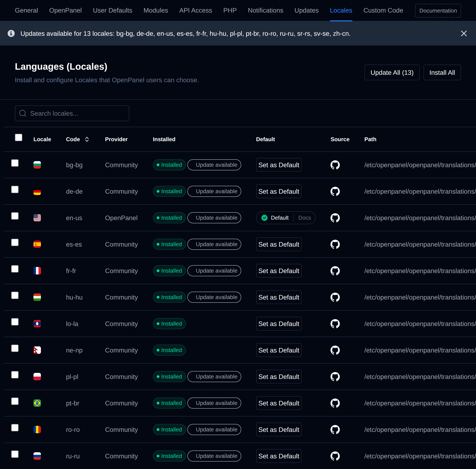Open GitHub source for en-us locale

[335, 218]
